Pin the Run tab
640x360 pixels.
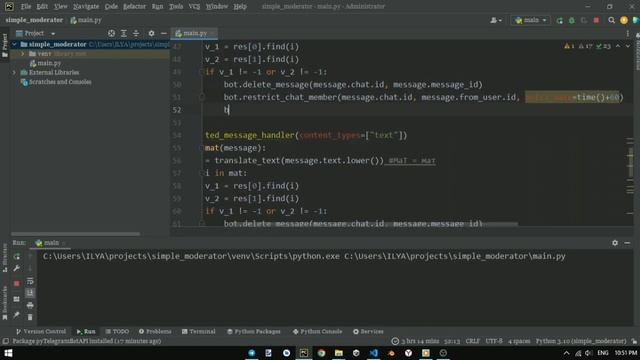click(x=17, y=315)
